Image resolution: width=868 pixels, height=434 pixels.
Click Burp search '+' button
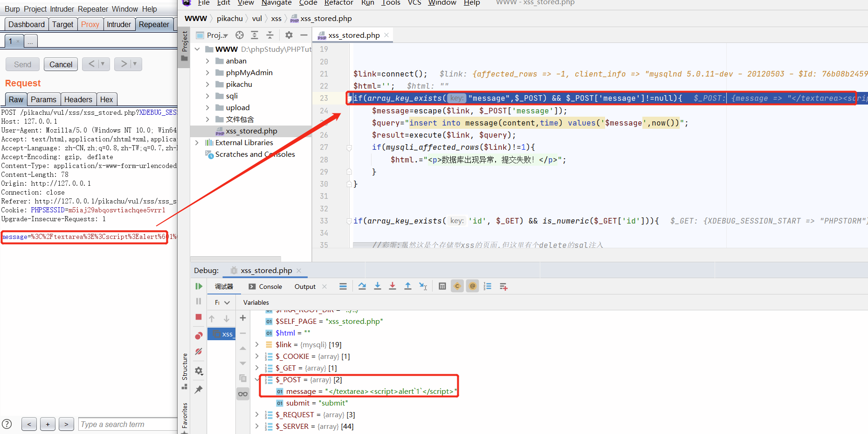click(x=48, y=424)
